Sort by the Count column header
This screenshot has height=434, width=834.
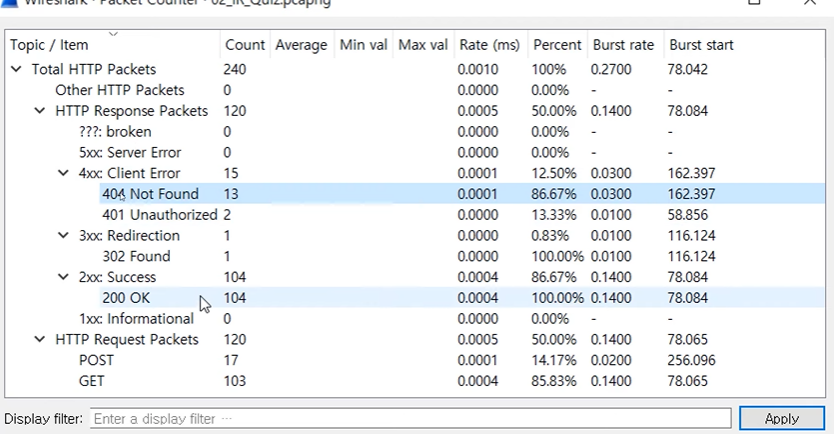(245, 45)
